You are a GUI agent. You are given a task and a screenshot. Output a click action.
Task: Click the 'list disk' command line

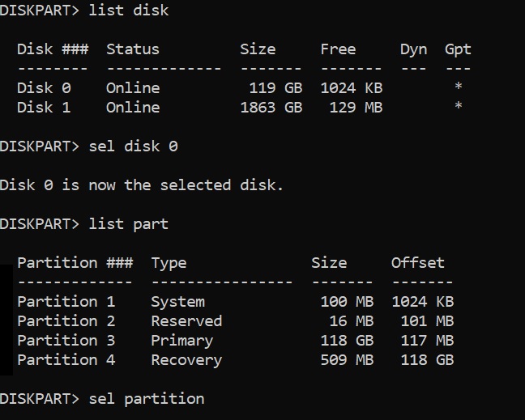pos(84,11)
